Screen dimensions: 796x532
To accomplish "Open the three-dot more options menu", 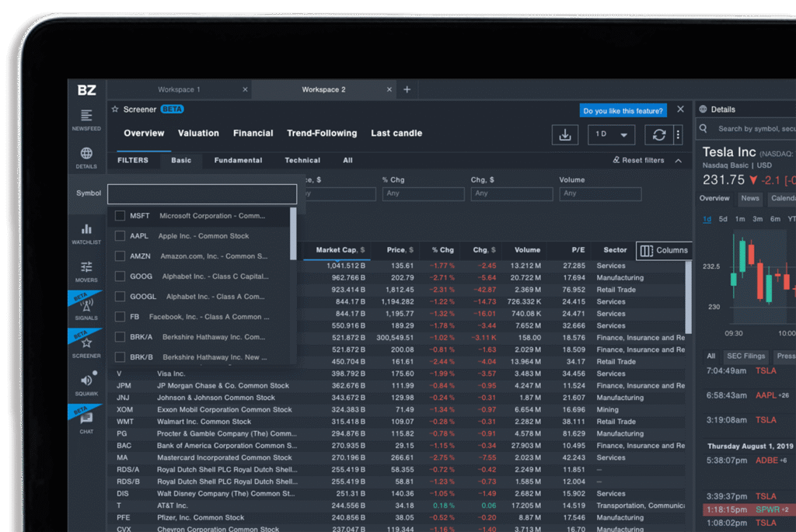I will [678, 134].
